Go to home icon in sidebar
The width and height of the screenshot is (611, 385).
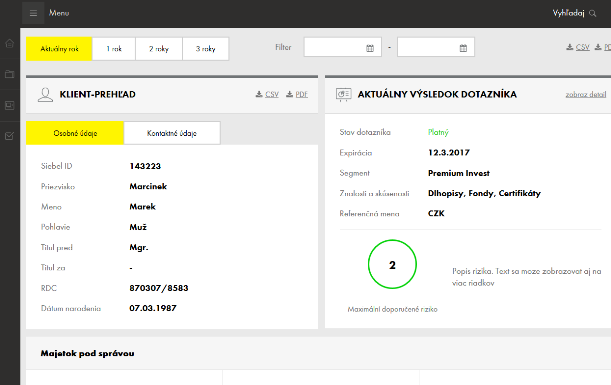coord(9,43)
